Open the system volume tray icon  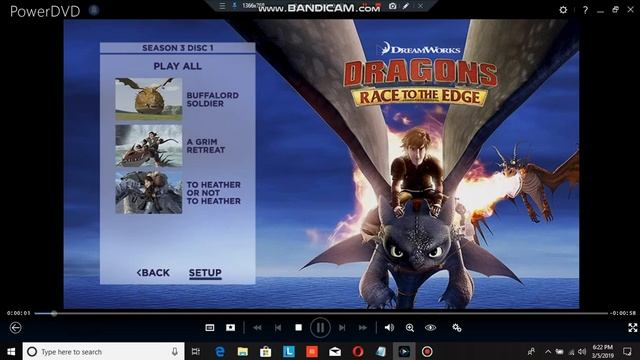[582, 351]
